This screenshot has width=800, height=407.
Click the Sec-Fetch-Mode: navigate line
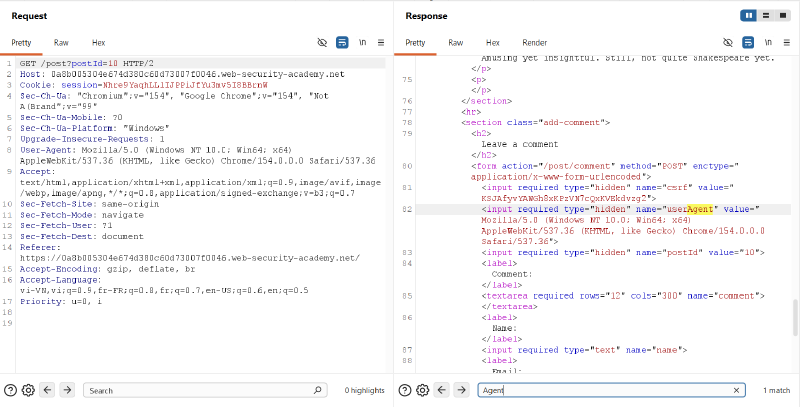pyautogui.click(x=82, y=215)
